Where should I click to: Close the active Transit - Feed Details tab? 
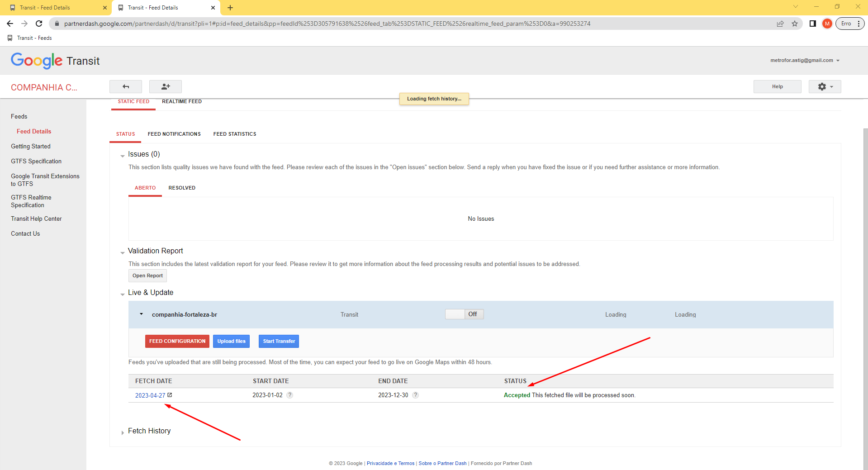pyautogui.click(x=213, y=8)
